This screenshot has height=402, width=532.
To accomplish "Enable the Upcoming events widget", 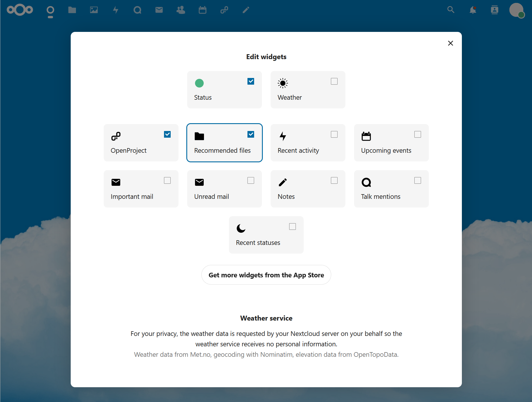I will pyautogui.click(x=418, y=134).
